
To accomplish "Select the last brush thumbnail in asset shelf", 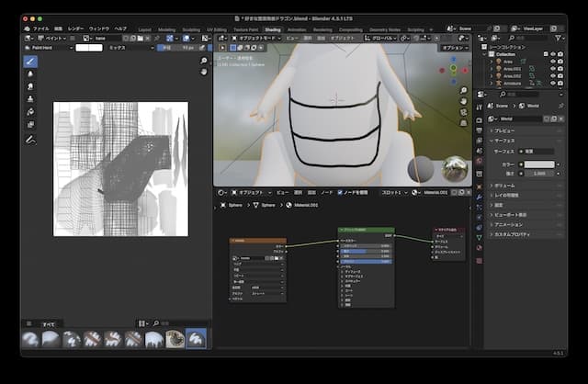I will 196,340.
